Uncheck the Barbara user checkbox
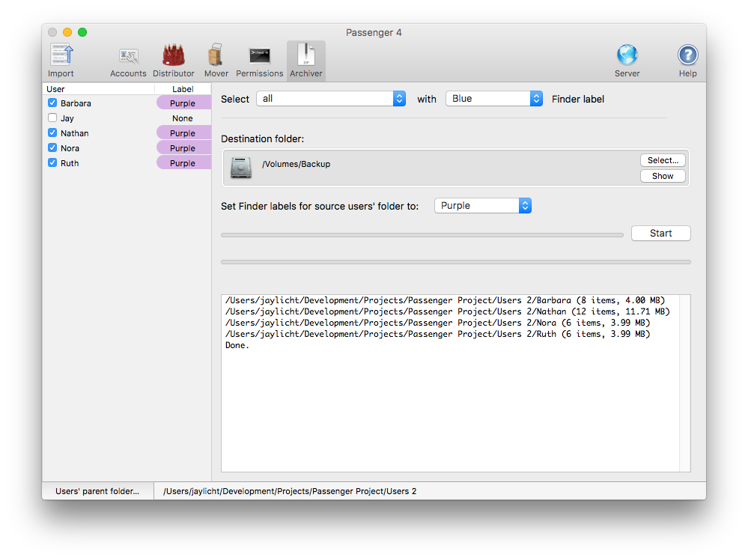Viewport: 748px width, 560px height. click(x=52, y=103)
